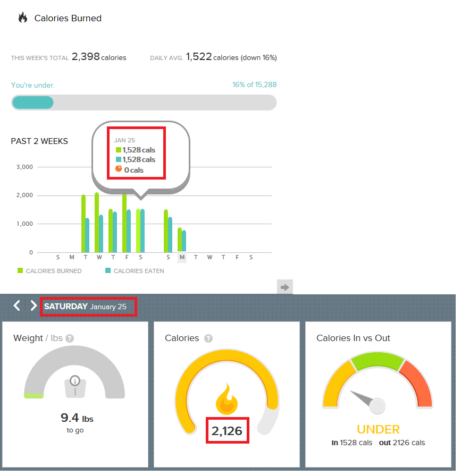Click the highlighted M day label on the chart
461x476 pixels.
(x=182, y=257)
